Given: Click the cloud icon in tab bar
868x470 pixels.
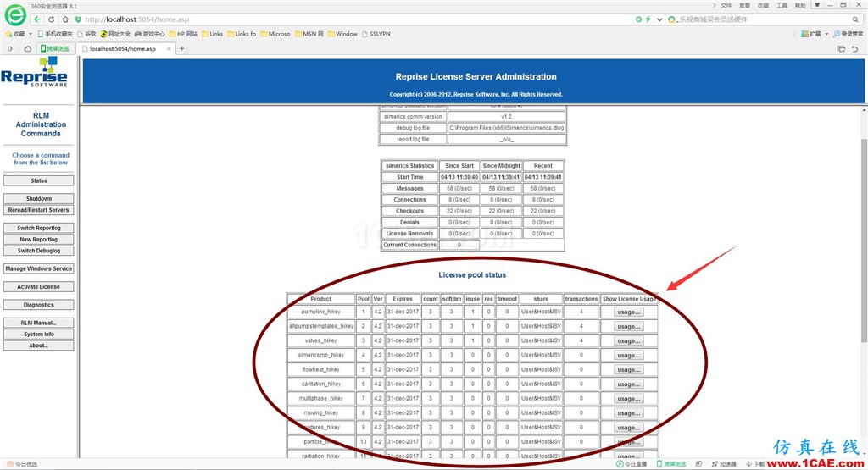Looking at the screenshot, I should coord(27,48).
